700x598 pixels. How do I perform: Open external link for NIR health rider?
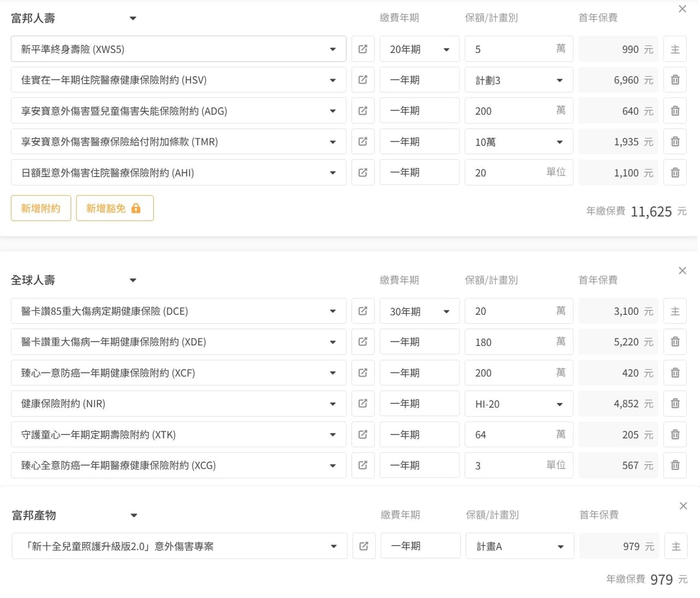(363, 403)
